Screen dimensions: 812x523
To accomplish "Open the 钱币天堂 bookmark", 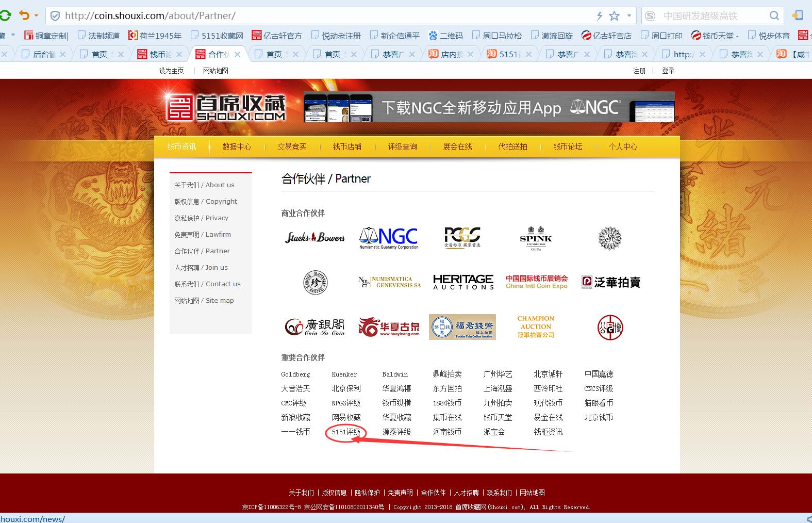I will pyautogui.click(x=715, y=36).
